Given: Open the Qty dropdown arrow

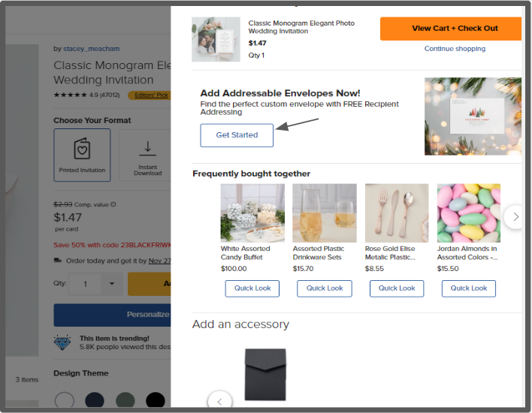Looking at the screenshot, I should click(x=112, y=284).
